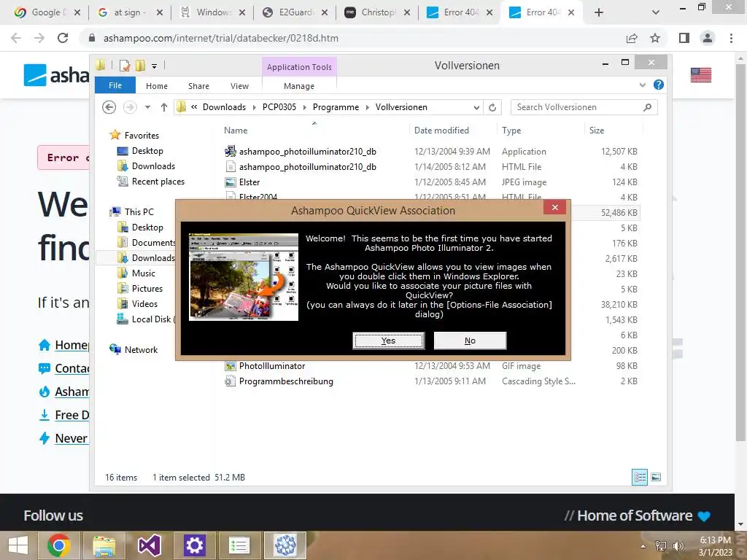Image resolution: width=747 pixels, height=560 pixels.
Task: Open the Home ribbon tab
Action: point(157,86)
